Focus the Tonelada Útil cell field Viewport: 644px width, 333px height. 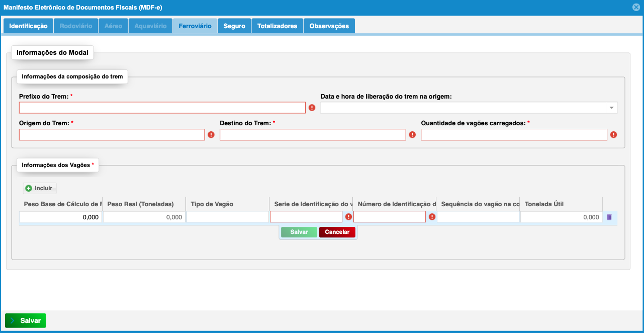561,217
